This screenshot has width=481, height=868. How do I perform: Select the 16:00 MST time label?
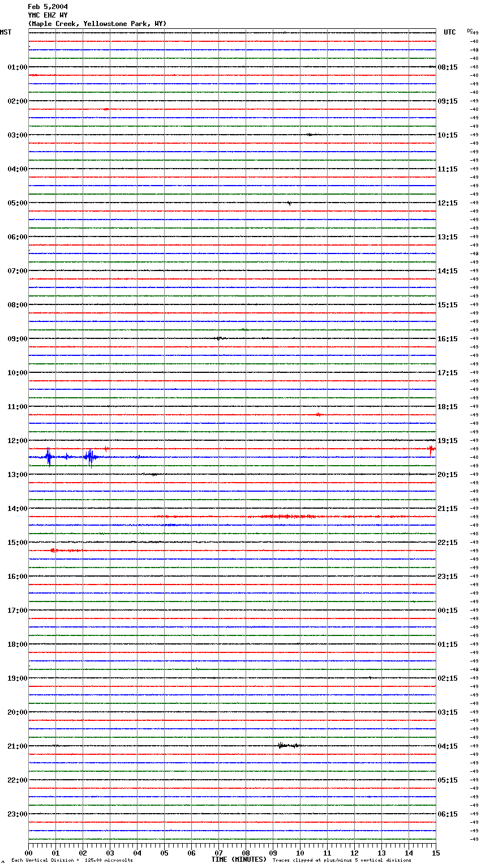coord(18,577)
